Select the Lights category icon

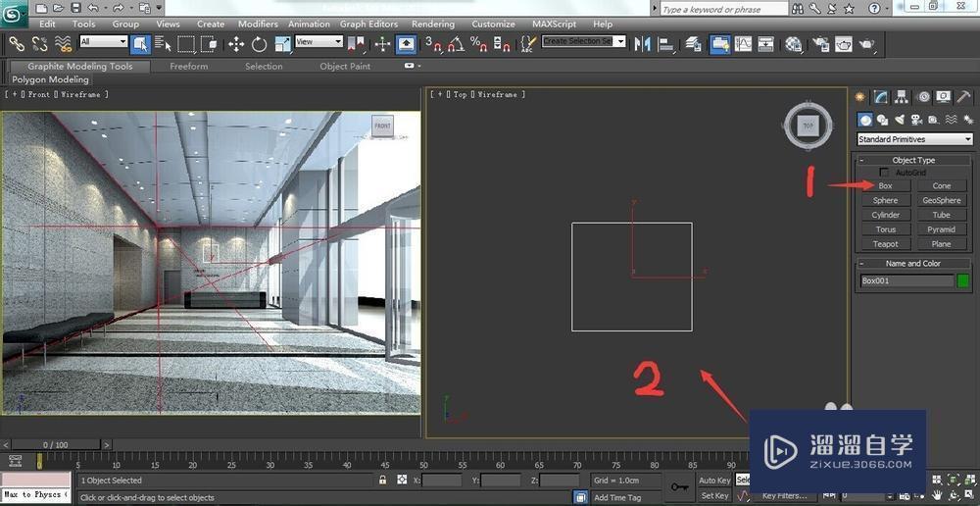tap(900, 120)
